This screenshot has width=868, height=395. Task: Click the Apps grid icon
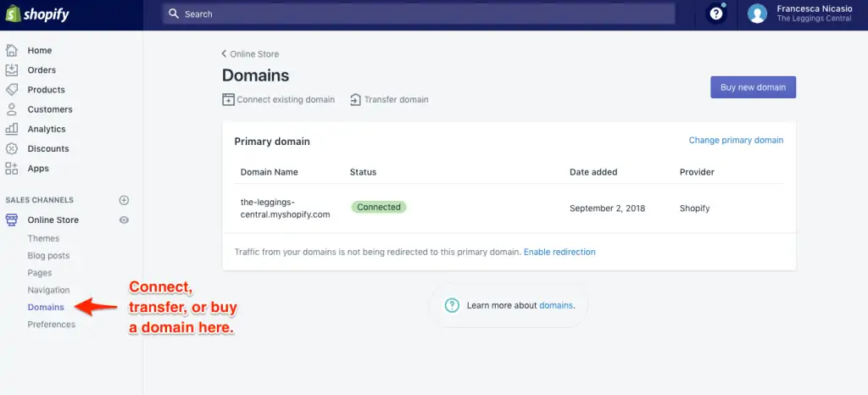[x=12, y=168]
